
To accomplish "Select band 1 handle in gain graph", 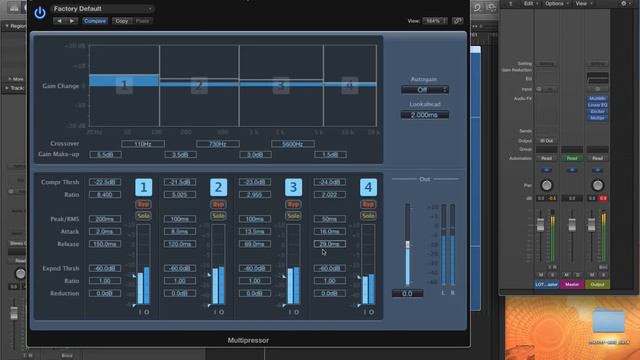I will pyautogui.click(x=124, y=85).
